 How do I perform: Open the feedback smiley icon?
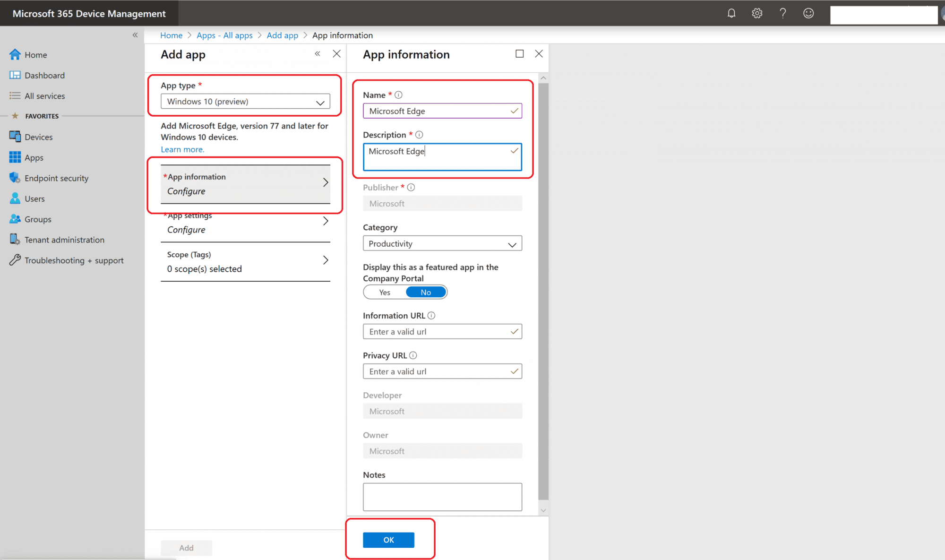click(x=808, y=13)
